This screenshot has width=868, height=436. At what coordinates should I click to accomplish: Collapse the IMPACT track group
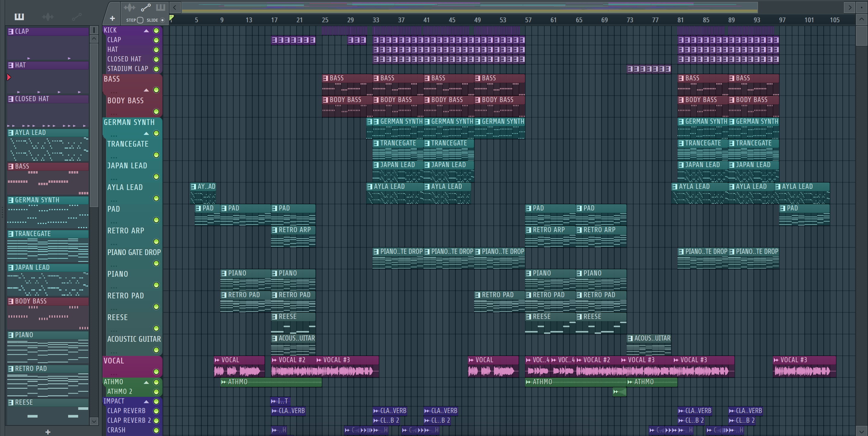(146, 401)
